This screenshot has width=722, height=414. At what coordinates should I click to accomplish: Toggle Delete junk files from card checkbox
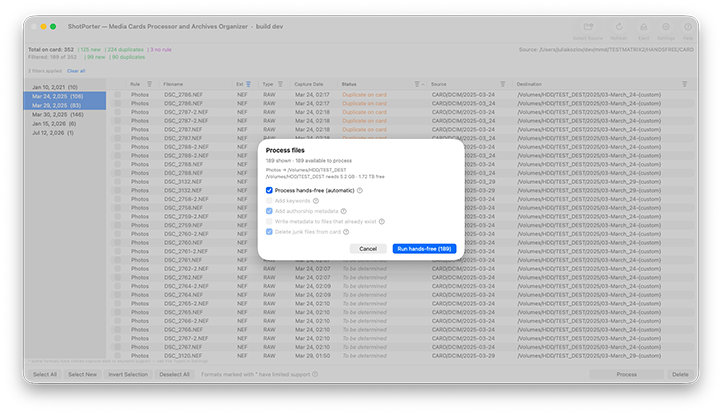[269, 232]
